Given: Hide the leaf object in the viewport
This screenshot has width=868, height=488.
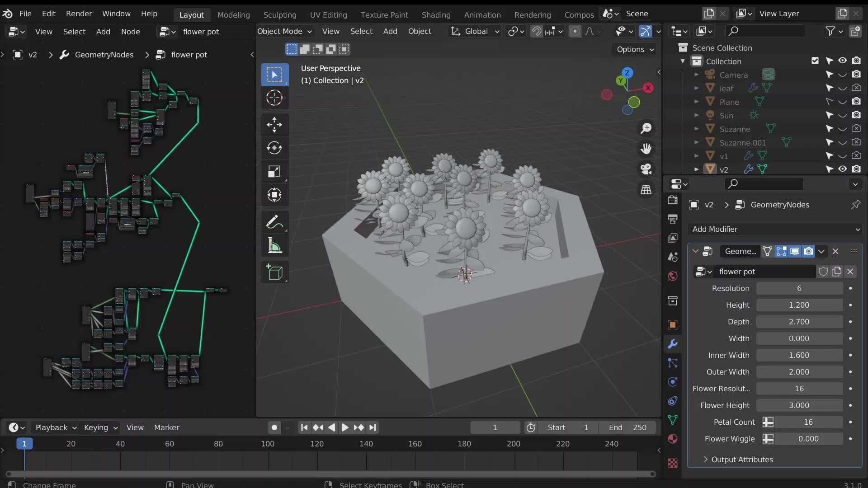Looking at the screenshot, I should [x=842, y=88].
